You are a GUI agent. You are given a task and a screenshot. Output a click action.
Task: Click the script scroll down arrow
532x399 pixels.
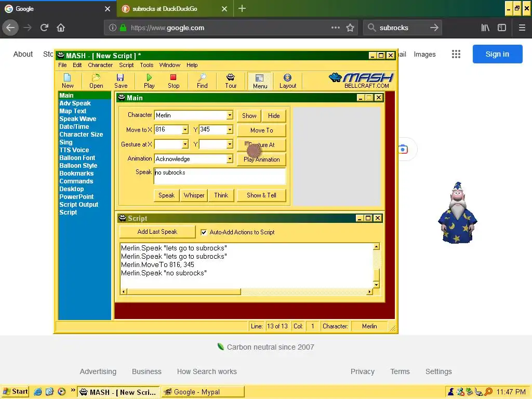pos(376,285)
